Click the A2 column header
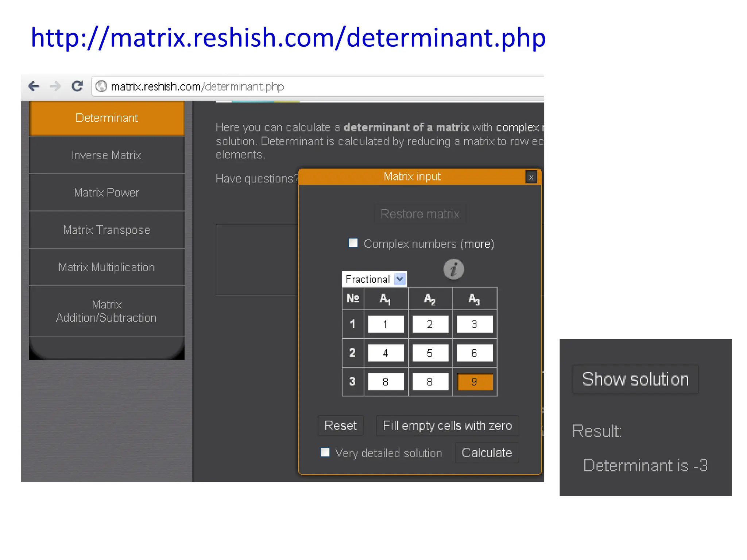 [x=430, y=299]
